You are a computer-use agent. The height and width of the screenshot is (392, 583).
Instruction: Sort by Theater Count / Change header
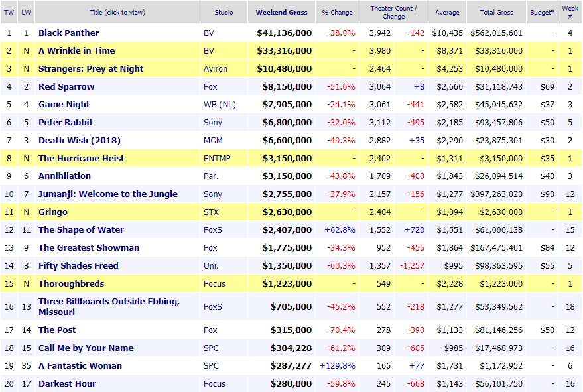(393, 13)
